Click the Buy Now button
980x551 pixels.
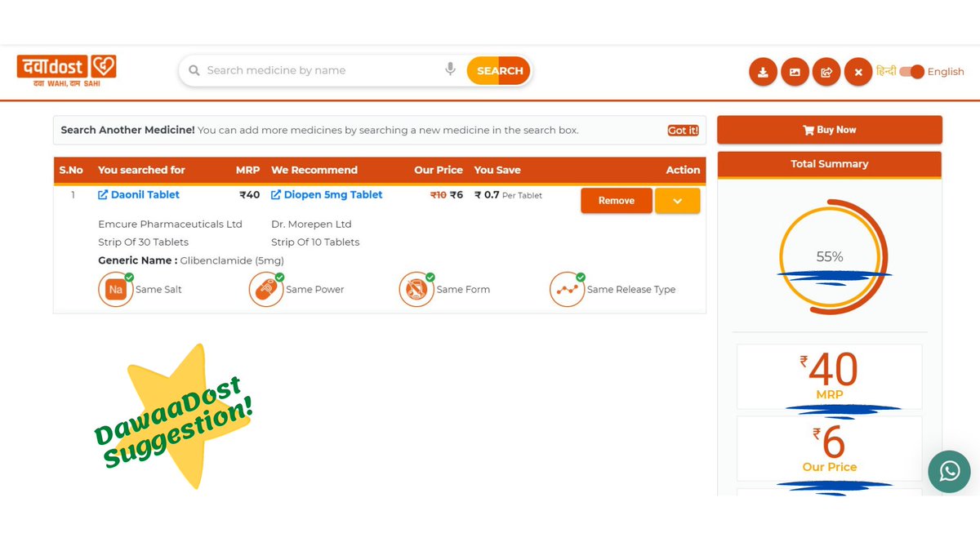830,130
